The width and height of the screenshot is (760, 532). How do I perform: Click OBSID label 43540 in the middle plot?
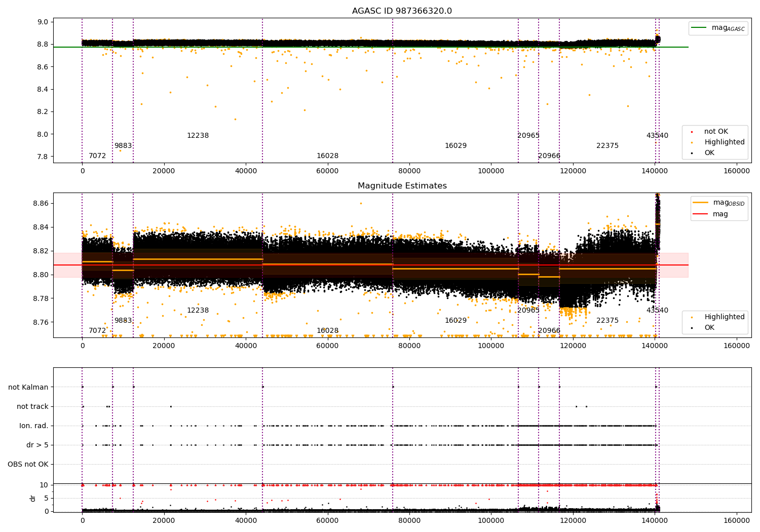(x=657, y=311)
